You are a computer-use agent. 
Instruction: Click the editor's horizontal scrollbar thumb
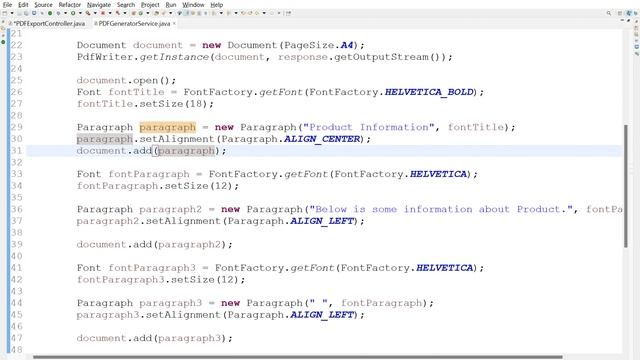pos(298,357)
